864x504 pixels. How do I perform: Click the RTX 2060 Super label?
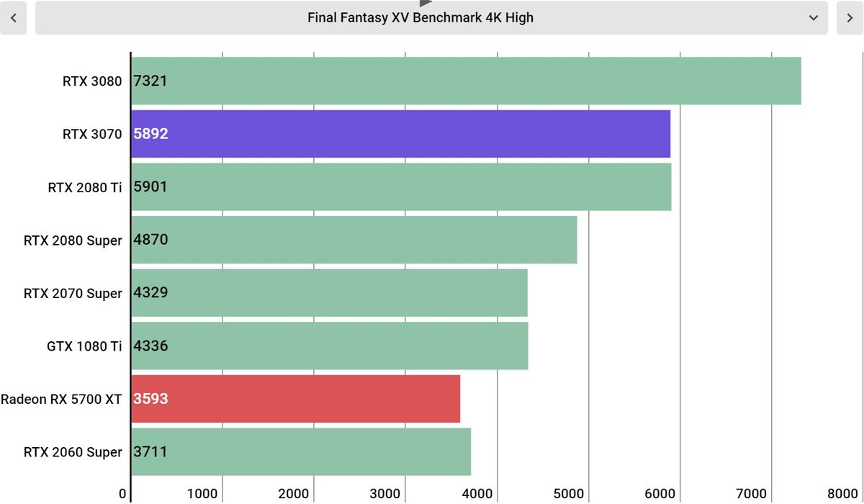point(73,452)
